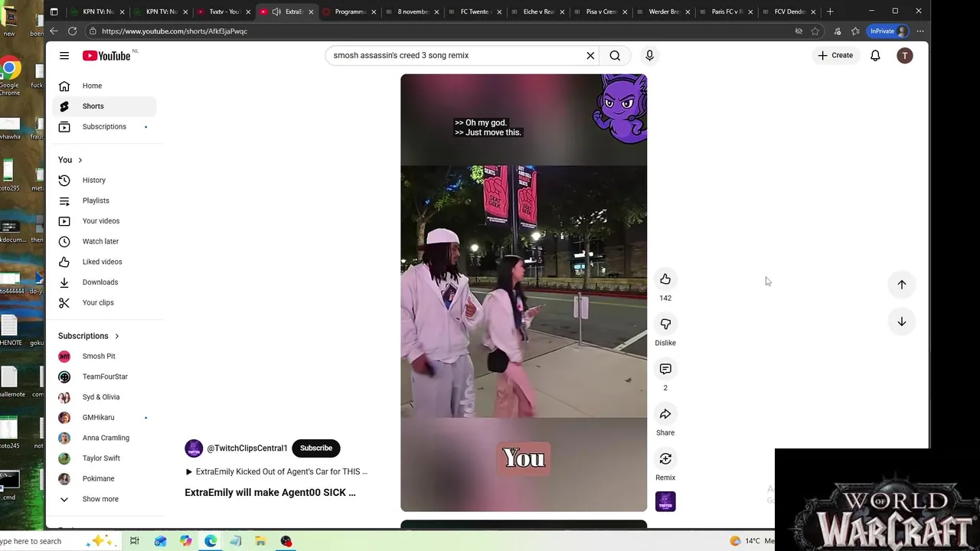This screenshot has width=980, height=551.
Task: Go to Home in the sidebar
Action: click(104, 86)
